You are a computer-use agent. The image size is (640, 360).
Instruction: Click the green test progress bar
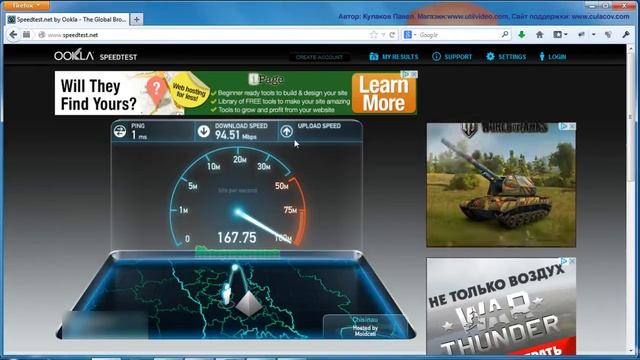click(x=238, y=251)
